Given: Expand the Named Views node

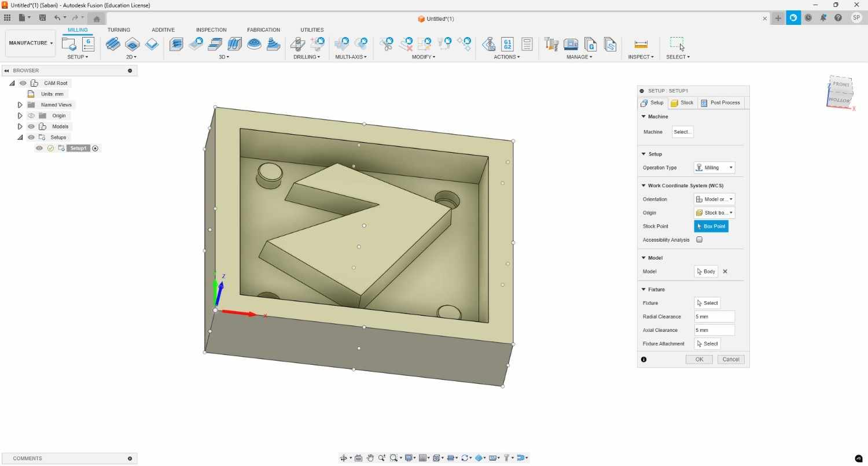Looking at the screenshot, I should point(20,105).
